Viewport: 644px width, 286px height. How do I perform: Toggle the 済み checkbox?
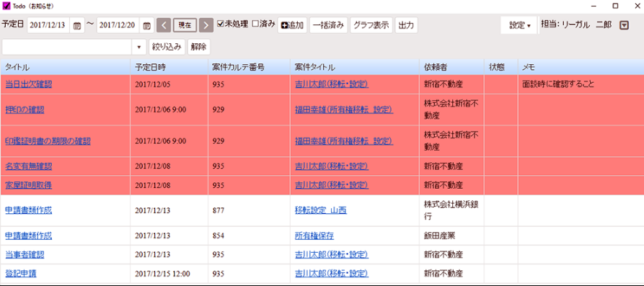(x=255, y=24)
